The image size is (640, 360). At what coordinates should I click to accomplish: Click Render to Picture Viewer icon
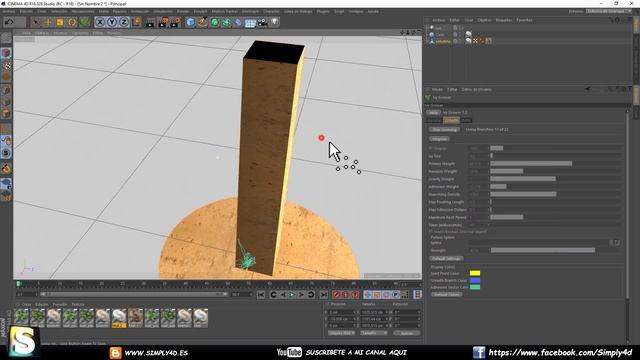point(163,22)
